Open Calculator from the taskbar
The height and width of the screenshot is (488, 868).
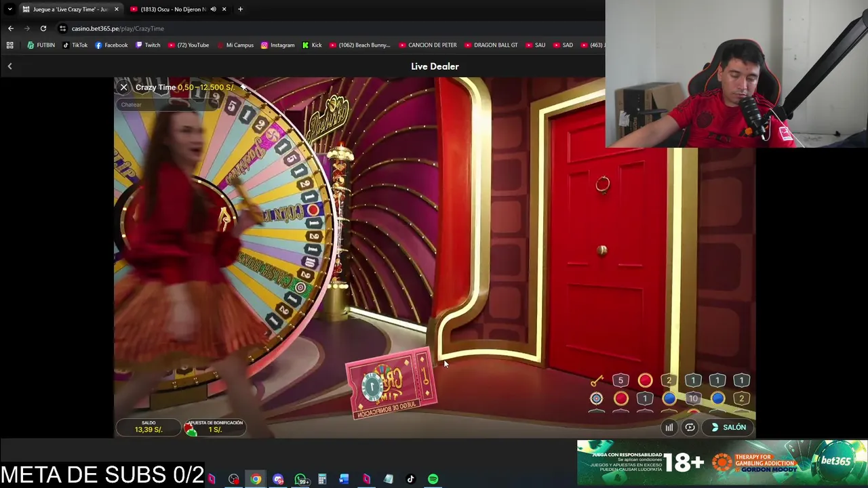[x=322, y=479]
